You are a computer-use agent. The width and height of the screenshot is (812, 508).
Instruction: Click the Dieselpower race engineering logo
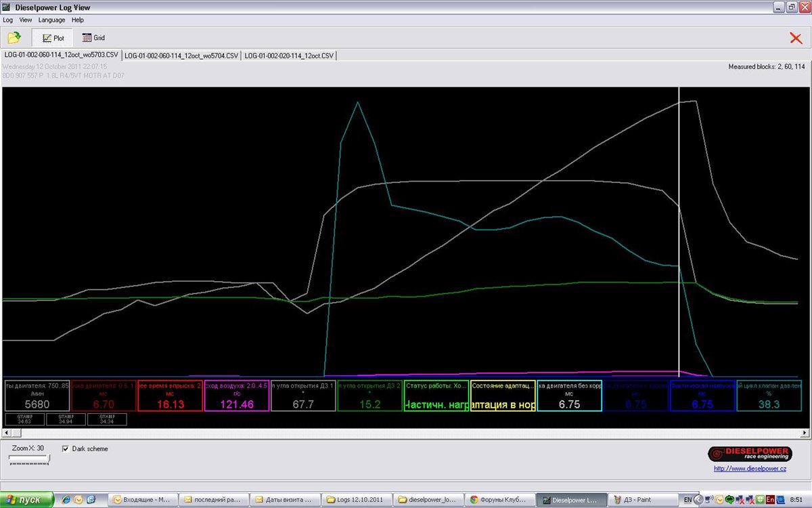click(x=750, y=454)
